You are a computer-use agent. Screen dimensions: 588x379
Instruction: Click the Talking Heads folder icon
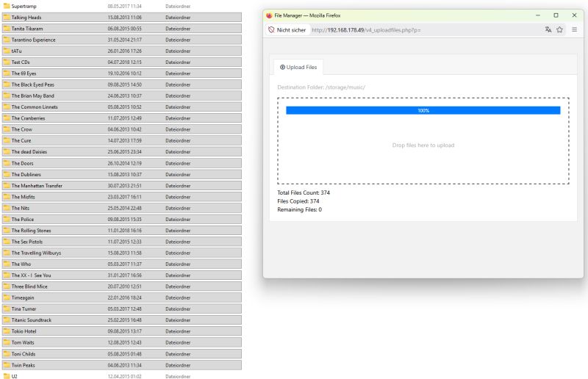(x=7, y=17)
